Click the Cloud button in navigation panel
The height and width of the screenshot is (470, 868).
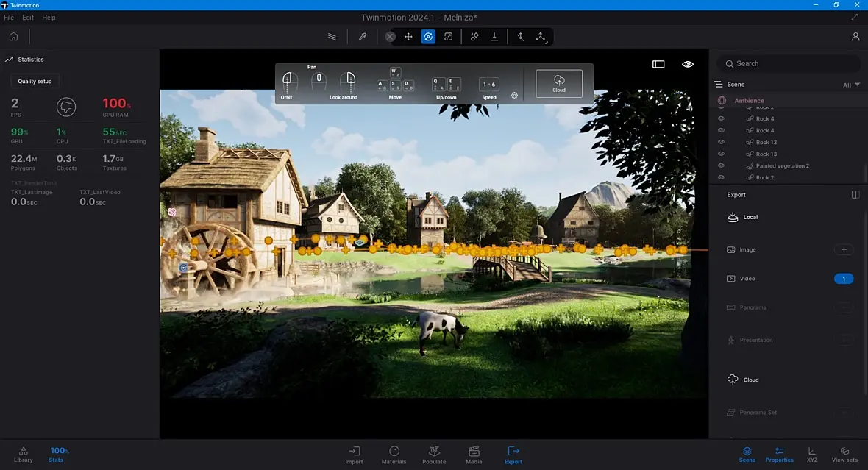point(559,84)
